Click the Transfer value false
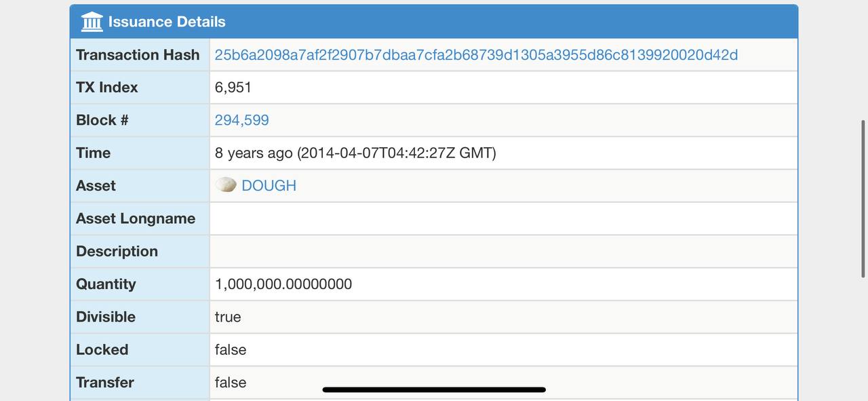 point(231,382)
